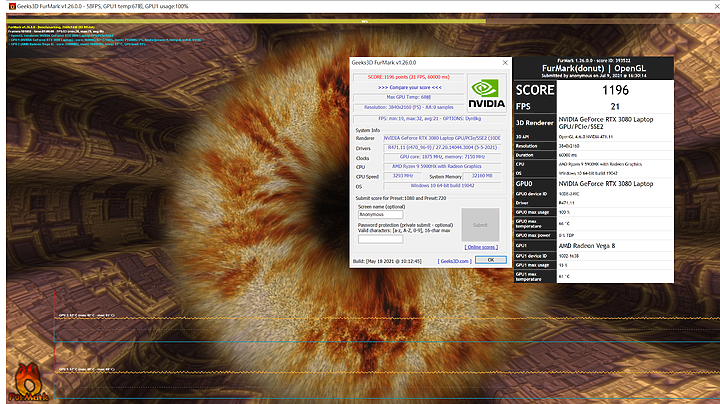Image resolution: width=720 pixels, height=404 pixels.
Task: Select the Resolution 3840x2160 field
Action: pyautogui.click(x=409, y=107)
